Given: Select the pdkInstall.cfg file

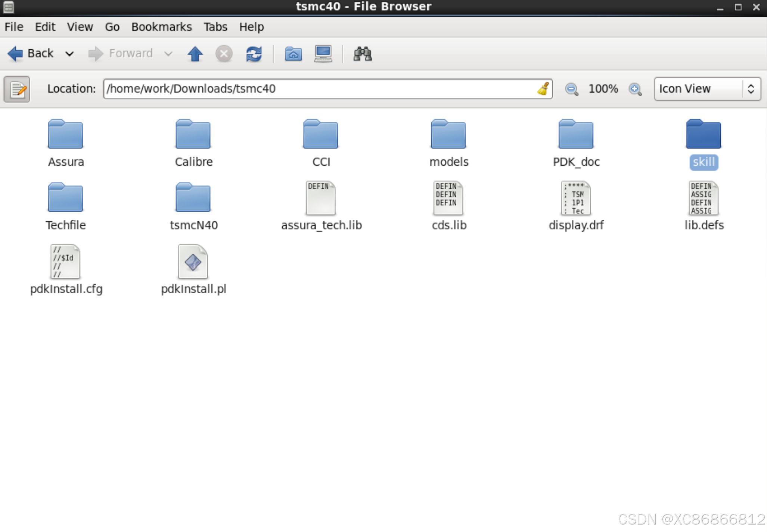Looking at the screenshot, I should (x=66, y=270).
